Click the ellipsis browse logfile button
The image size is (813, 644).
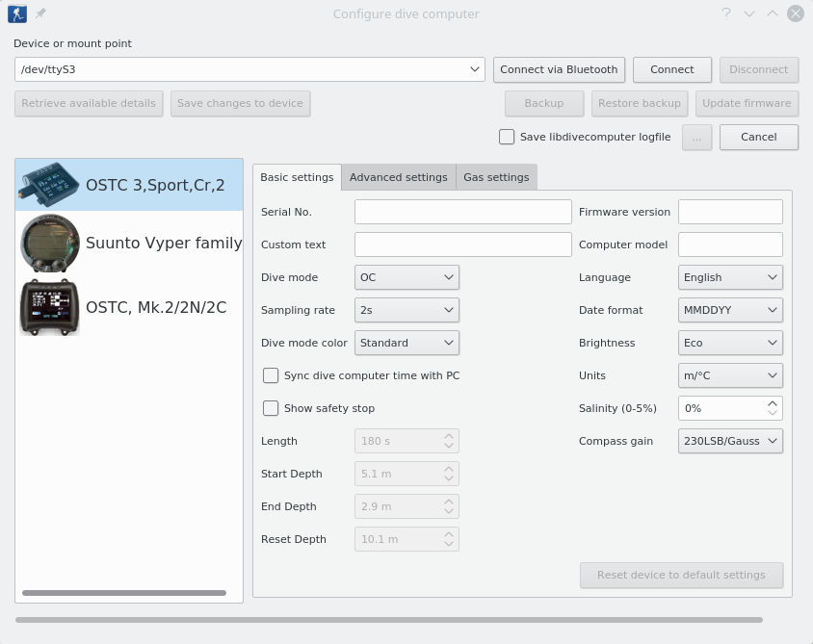point(695,137)
